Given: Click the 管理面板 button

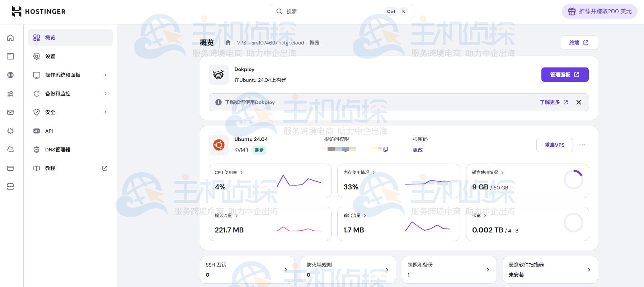Looking at the screenshot, I should click(x=565, y=75).
